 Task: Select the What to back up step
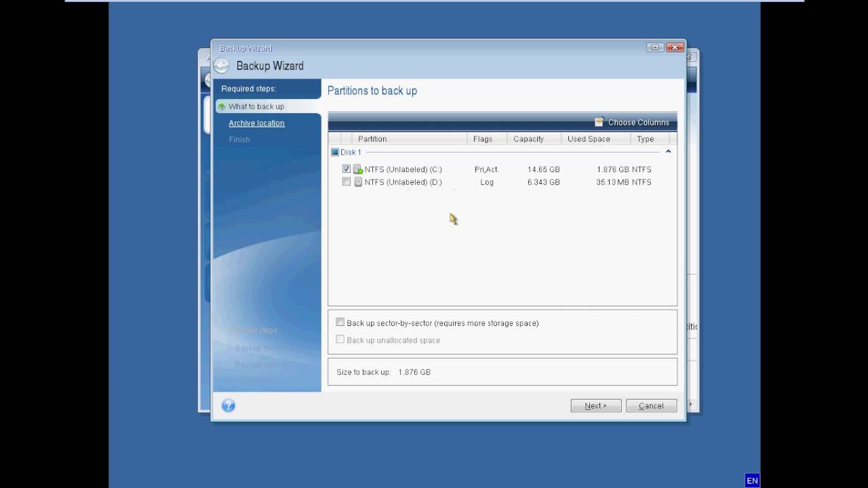(x=256, y=106)
